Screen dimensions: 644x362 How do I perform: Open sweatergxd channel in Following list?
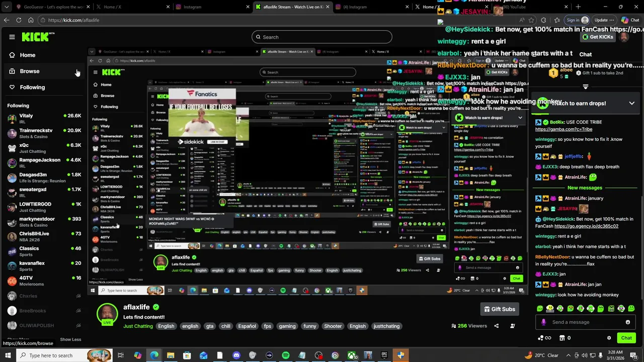pos(44,192)
